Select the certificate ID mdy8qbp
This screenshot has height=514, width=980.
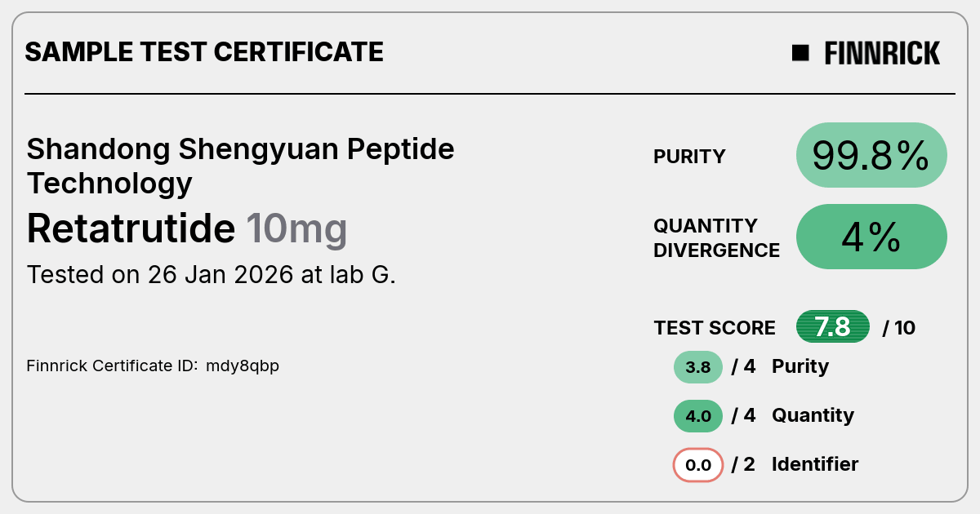tap(243, 366)
